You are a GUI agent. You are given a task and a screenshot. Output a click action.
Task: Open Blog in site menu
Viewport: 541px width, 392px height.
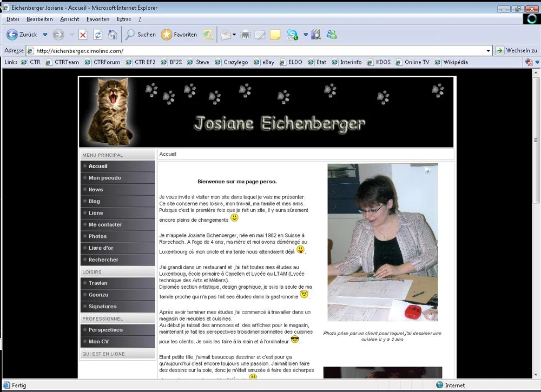coord(117,201)
